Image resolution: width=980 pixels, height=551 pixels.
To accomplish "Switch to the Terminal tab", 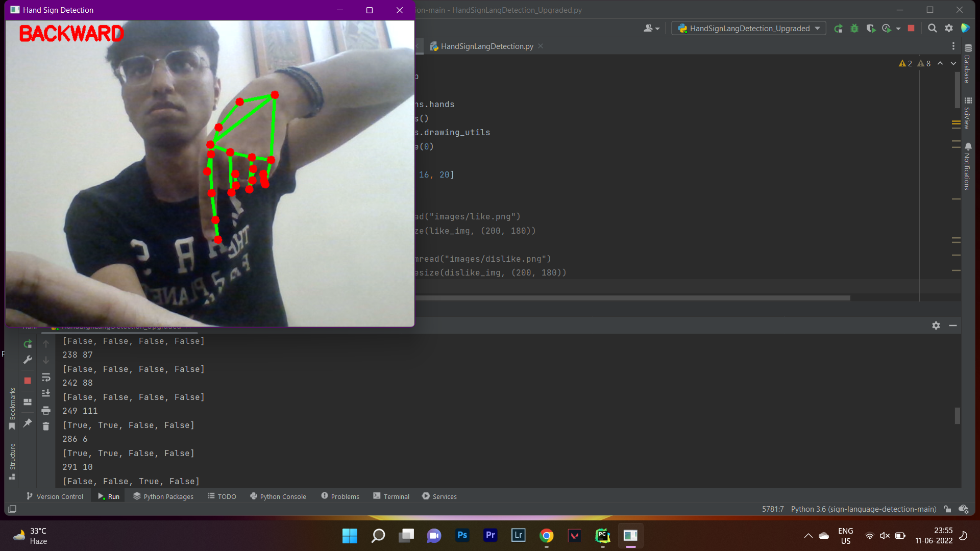I will [x=391, y=496].
